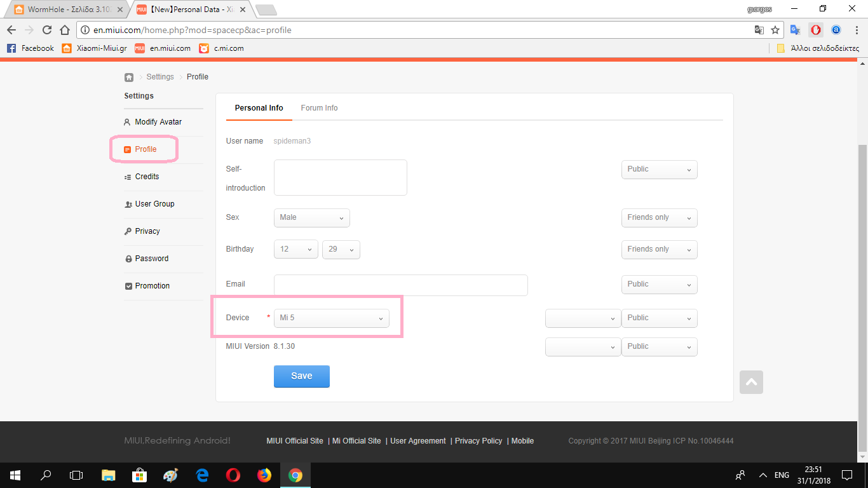Open the Device dropdown showing Mi 5

tap(331, 318)
